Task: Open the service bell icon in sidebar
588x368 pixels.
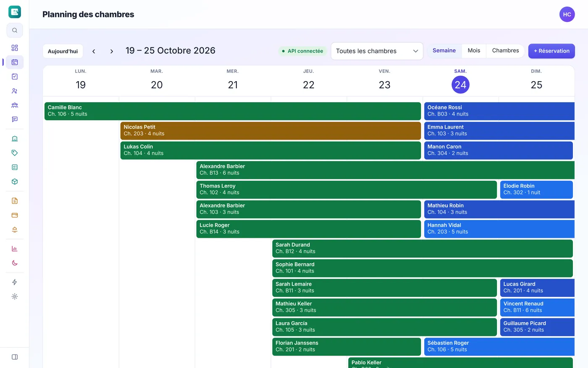Action: [15, 230]
